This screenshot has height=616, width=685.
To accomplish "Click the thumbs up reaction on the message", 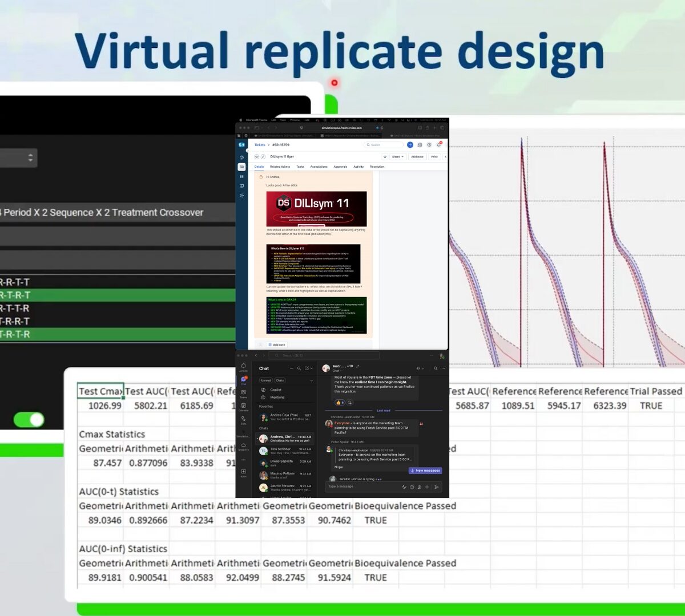I will coord(339,402).
